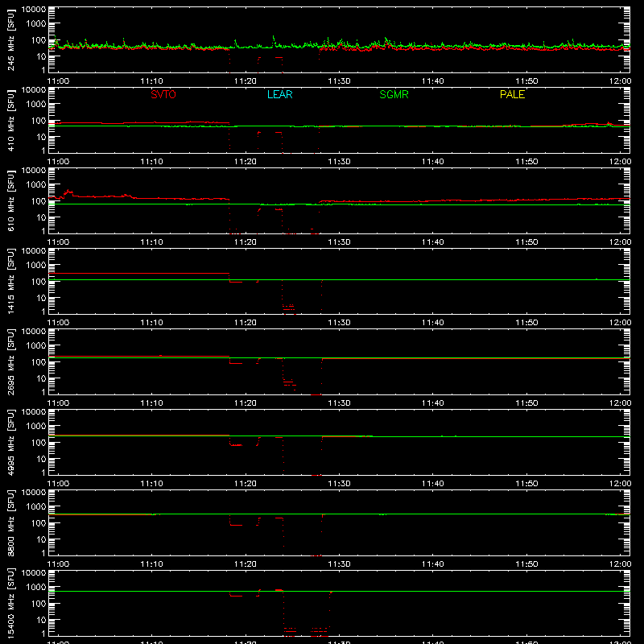Click 11:20 time label below 245 MHz plot
This screenshot has height=644, width=644.
(246, 81)
